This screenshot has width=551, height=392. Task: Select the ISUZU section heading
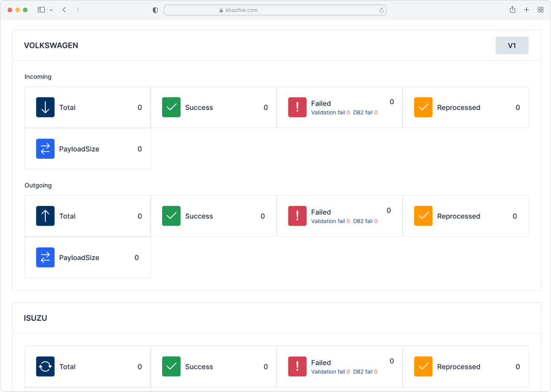coord(35,318)
